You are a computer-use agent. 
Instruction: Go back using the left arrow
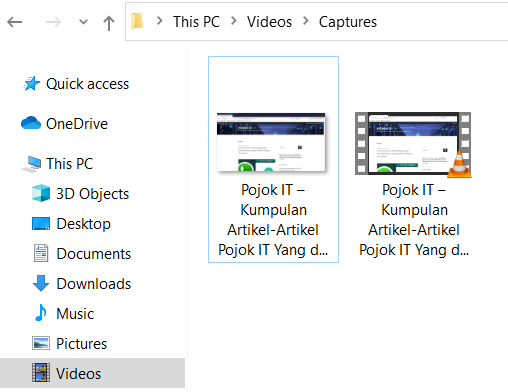pyautogui.click(x=14, y=22)
